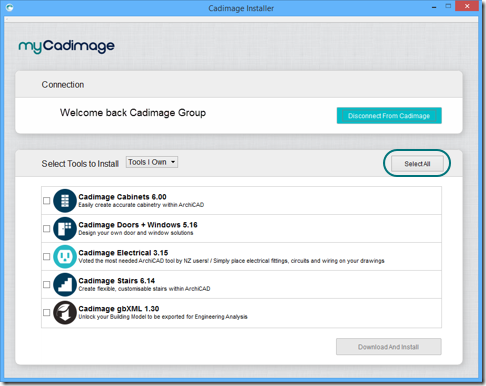The width and height of the screenshot is (486, 386).
Task: Tick the Cadimage Doors + Windows 5.16 checkbox
Action: click(x=47, y=229)
